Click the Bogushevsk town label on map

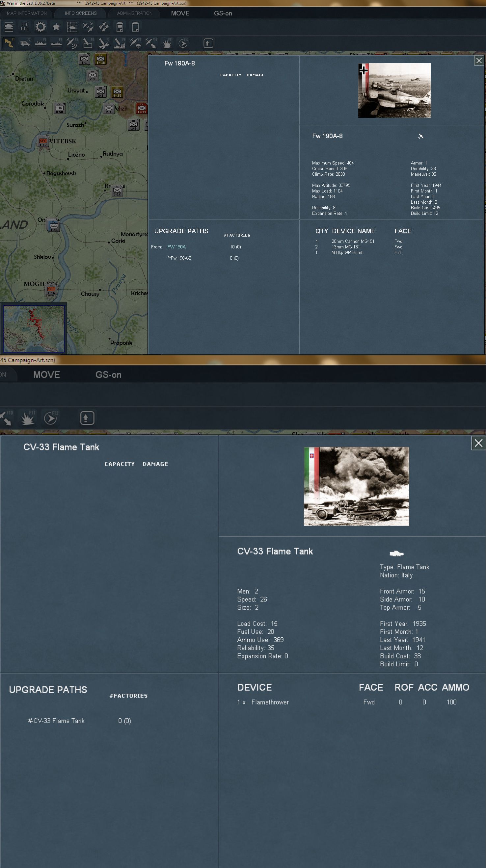pos(61,173)
